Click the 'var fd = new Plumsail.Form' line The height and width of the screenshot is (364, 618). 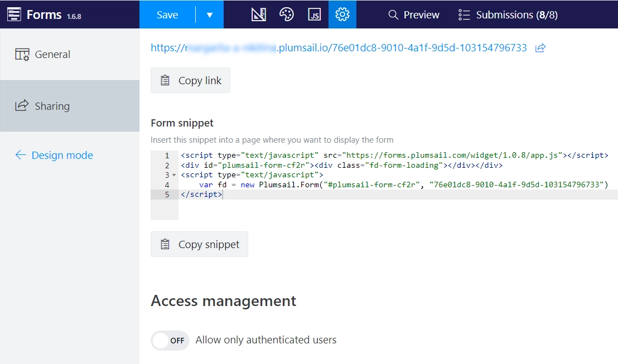tap(404, 185)
